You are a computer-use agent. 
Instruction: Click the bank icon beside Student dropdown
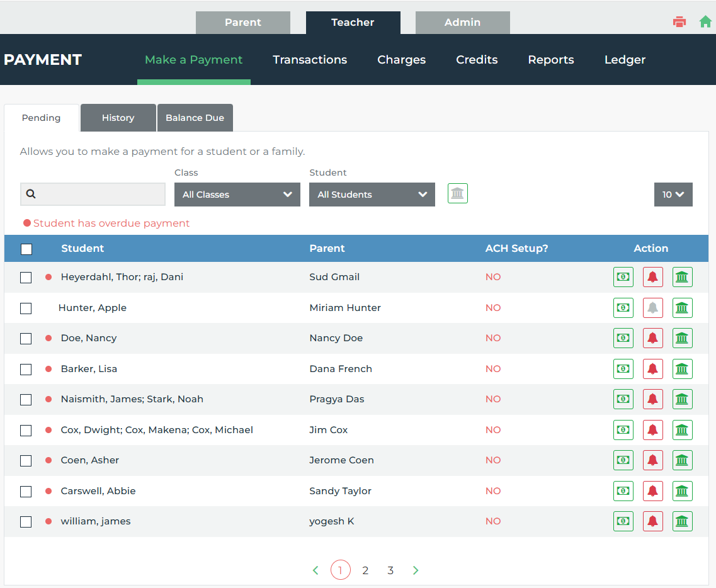pyautogui.click(x=458, y=193)
